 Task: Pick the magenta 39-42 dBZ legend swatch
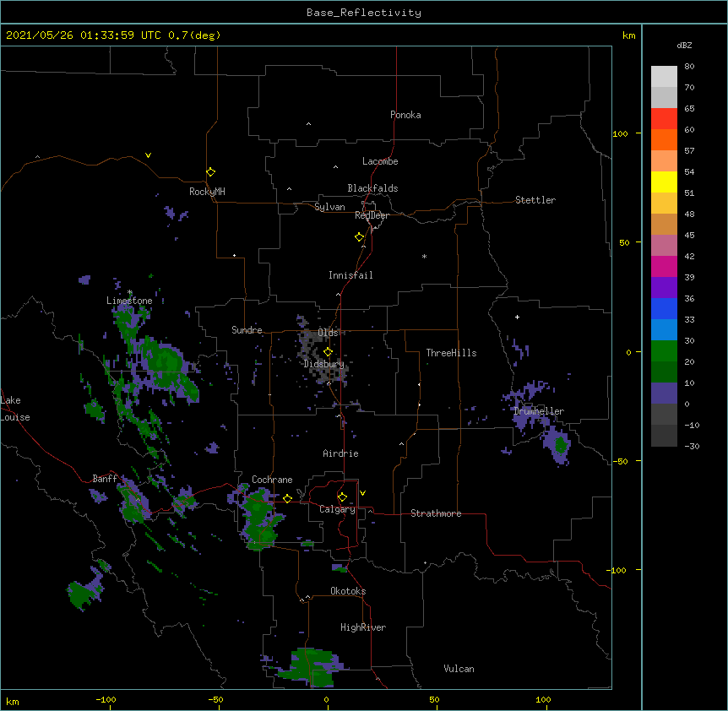(664, 266)
